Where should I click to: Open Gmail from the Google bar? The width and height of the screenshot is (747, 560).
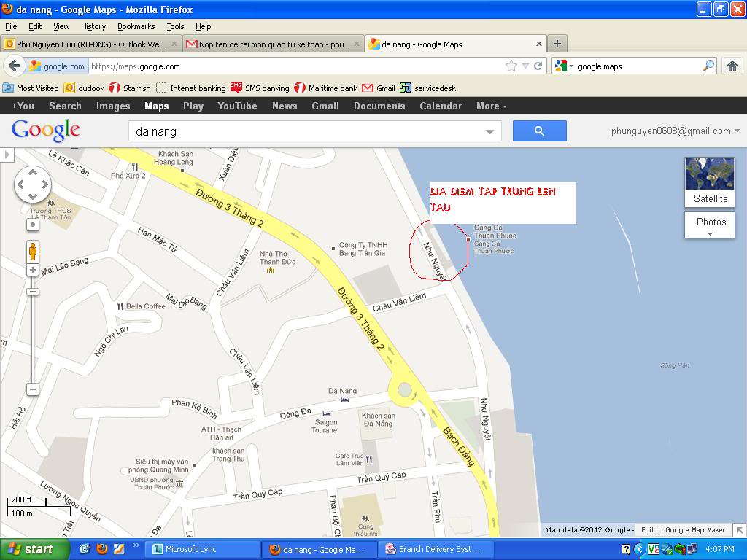click(x=325, y=106)
